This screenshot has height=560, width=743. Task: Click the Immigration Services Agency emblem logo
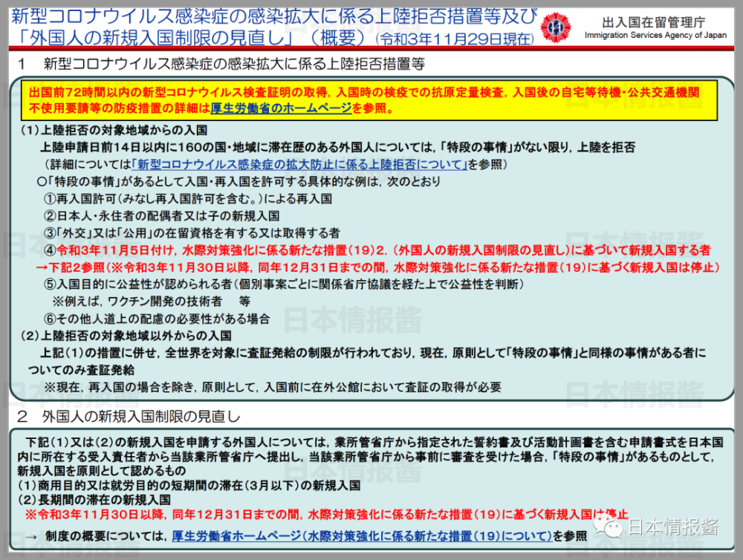point(555,27)
